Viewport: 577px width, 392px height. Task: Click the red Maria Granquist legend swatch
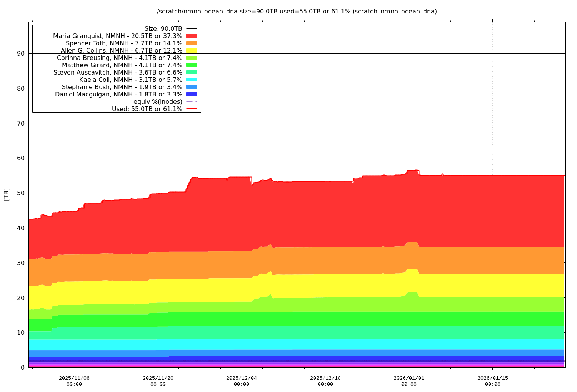[192, 36]
